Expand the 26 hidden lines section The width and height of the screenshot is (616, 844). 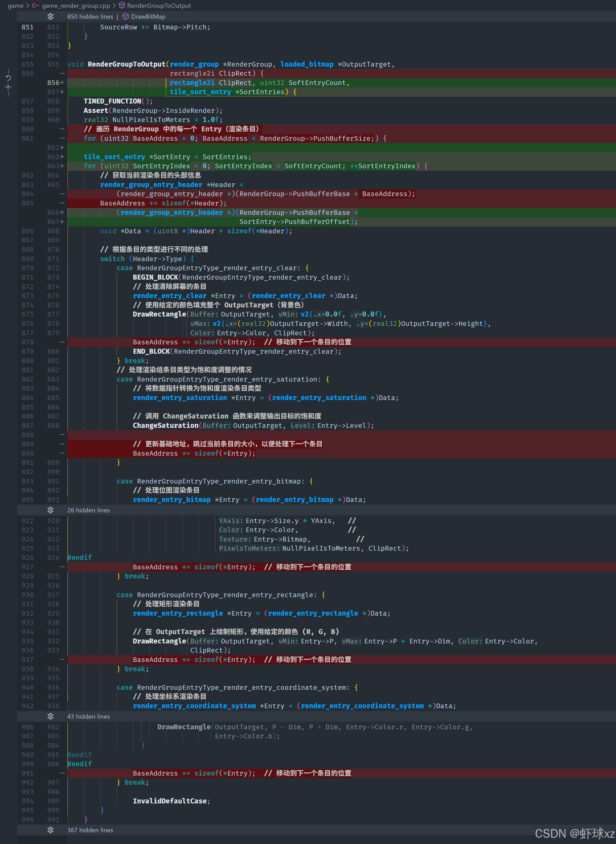click(x=88, y=510)
